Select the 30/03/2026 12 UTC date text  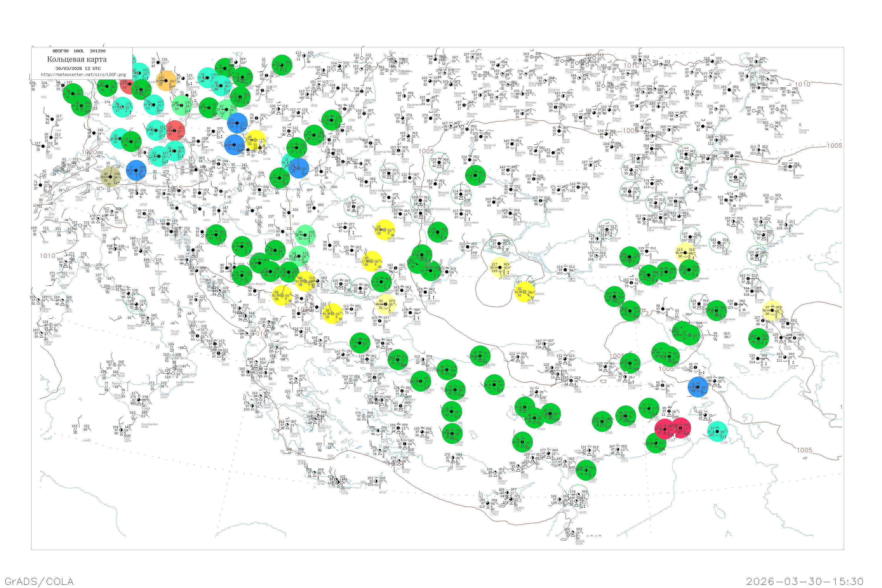pyautogui.click(x=78, y=69)
